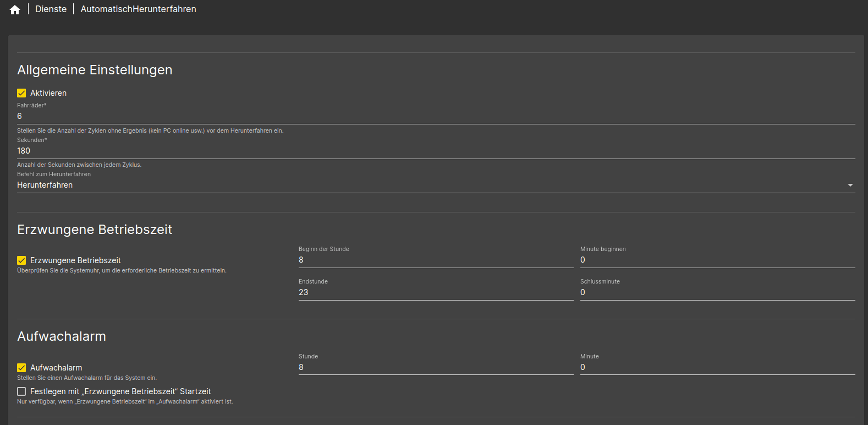Screen dimensions: 868x425
Task: Focus the Aufwachalarm Minute field
Action: pos(717,367)
